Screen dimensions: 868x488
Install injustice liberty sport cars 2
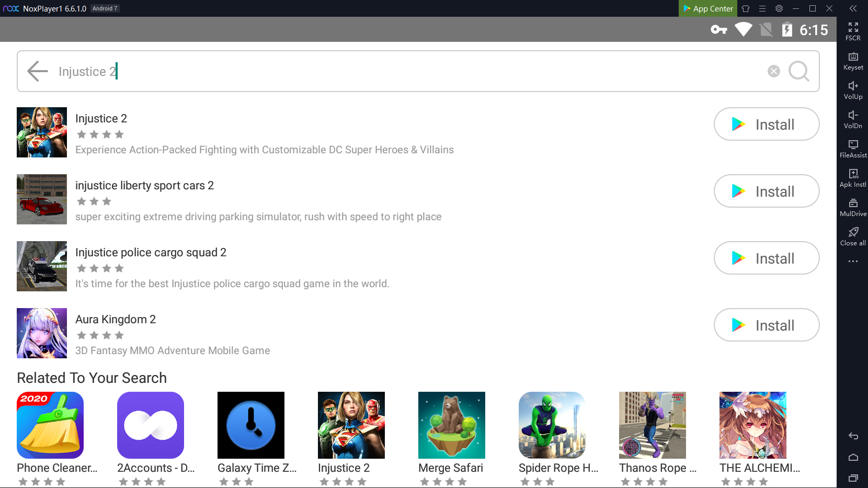[767, 191]
